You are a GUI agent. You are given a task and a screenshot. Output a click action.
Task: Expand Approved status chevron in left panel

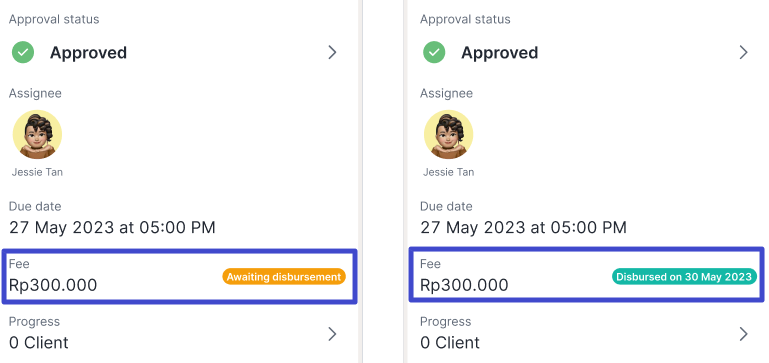click(333, 52)
